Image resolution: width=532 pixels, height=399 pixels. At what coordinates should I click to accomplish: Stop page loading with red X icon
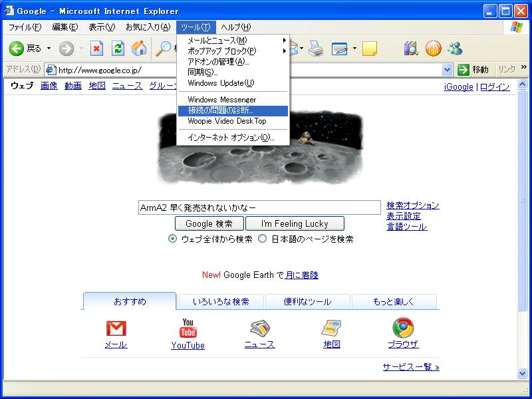96,49
